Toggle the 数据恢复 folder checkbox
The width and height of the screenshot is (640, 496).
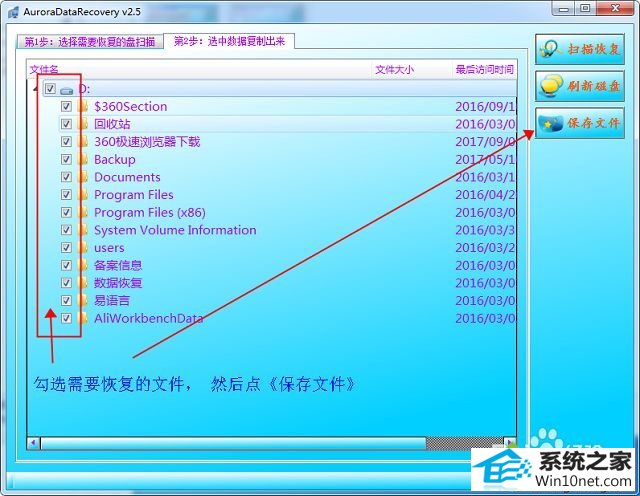click(66, 283)
